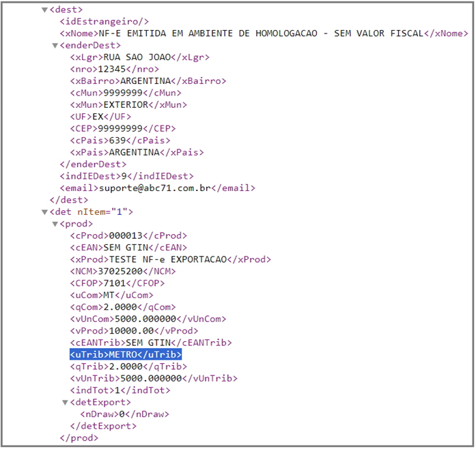Click the closing dest tag
Viewport: 476px width, 449px height.
pyautogui.click(x=69, y=200)
